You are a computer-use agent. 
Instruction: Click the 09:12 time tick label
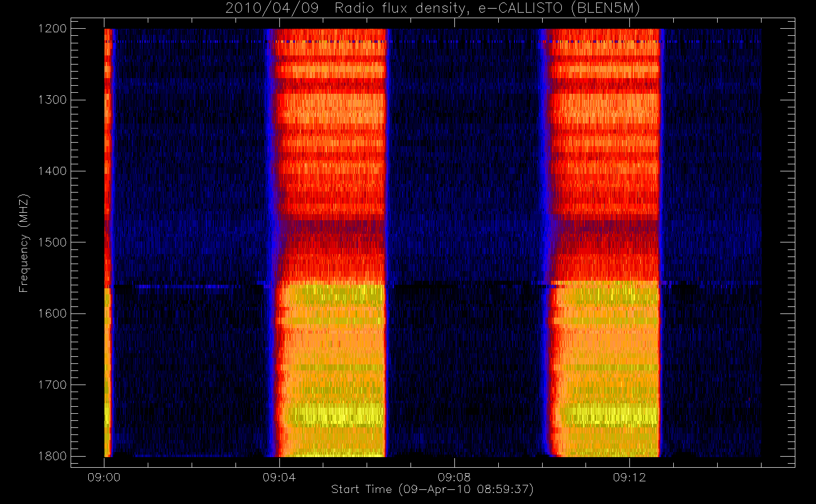coord(629,477)
